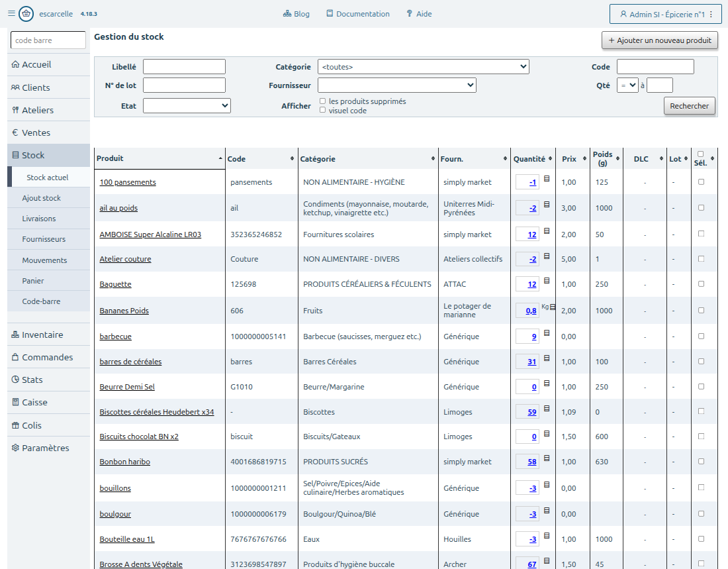The width and height of the screenshot is (728, 569).
Task: Click the stock movement icon for Baguette
Action: (547, 281)
